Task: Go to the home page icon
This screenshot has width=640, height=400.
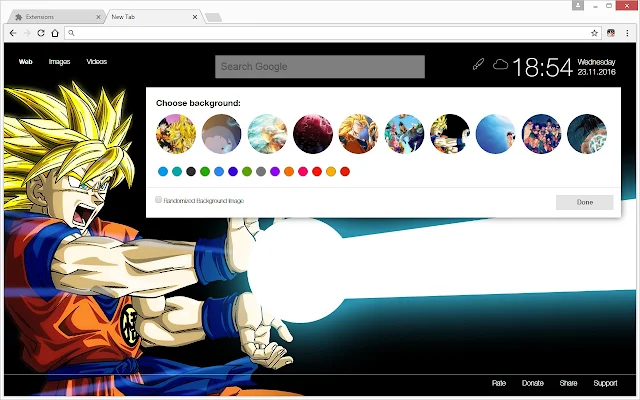Action: 55,33
